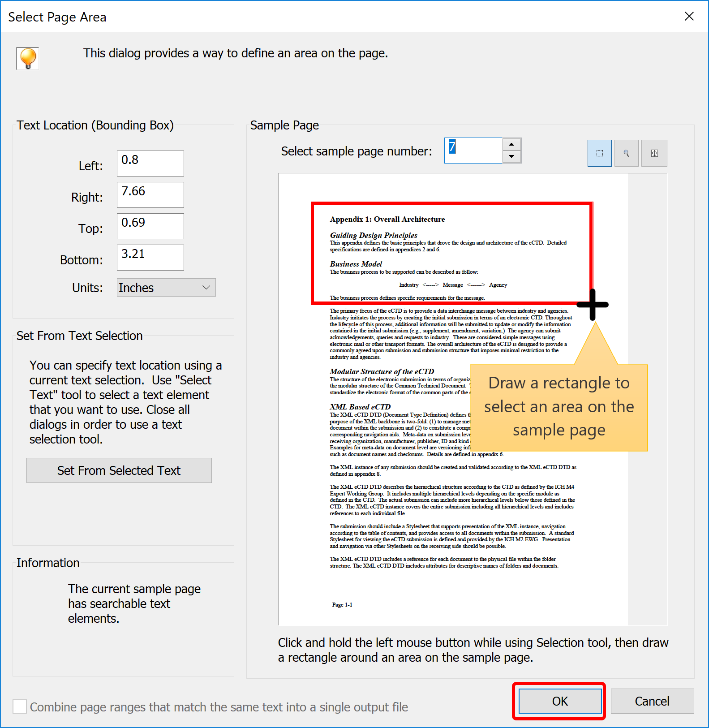The height and width of the screenshot is (728, 709).
Task: Click 'Guiding Design Principles' heading
Action: tap(374, 235)
